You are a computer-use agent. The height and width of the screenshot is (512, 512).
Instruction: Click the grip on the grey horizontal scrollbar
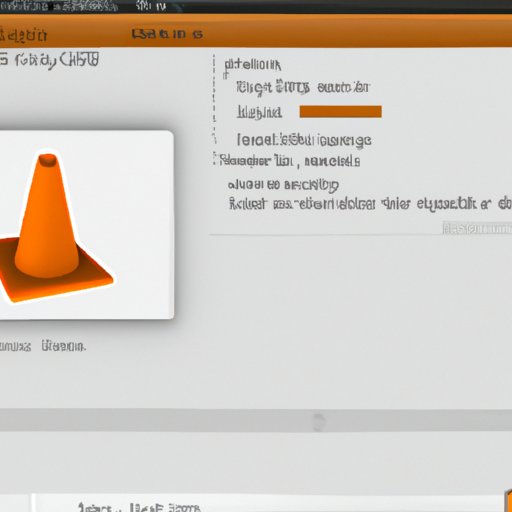click(x=319, y=421)
